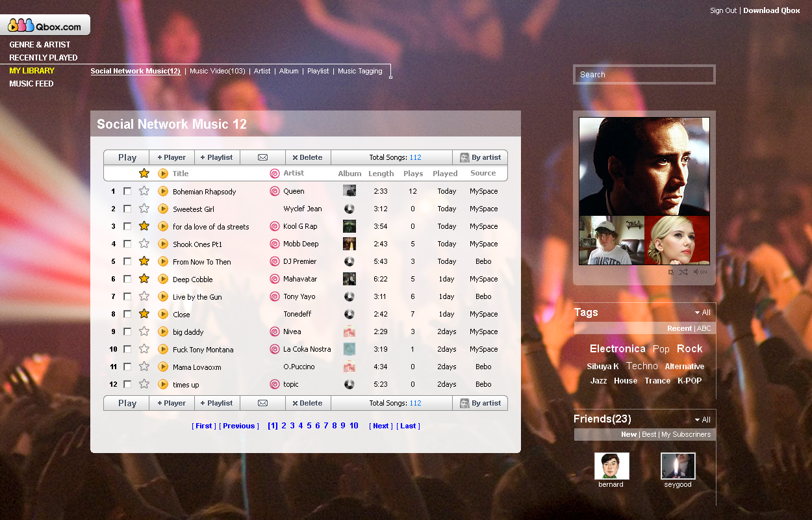Toggle the sound ON speaker icon
This screenshot has height=520, width=812.
click(x=700, y=272)
